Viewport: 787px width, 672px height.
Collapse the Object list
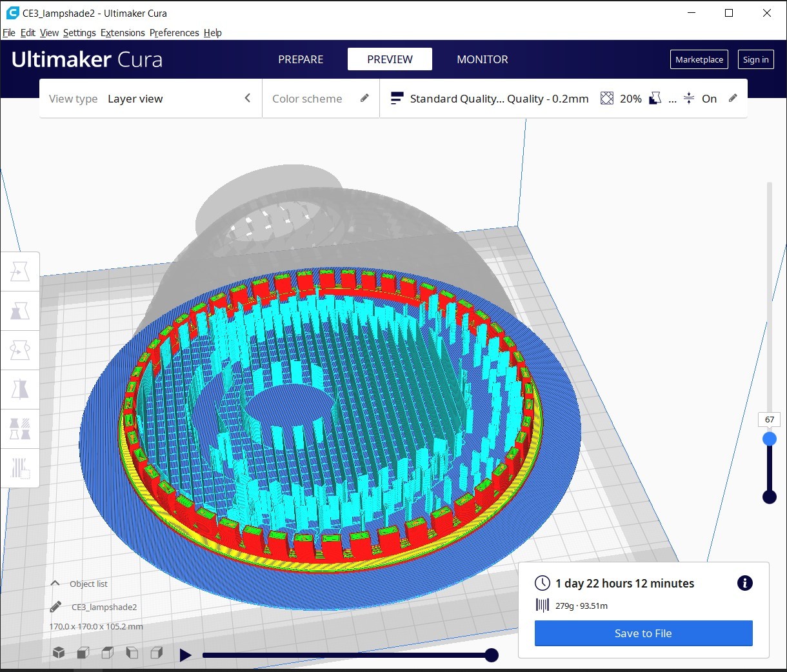pos(55,583)
